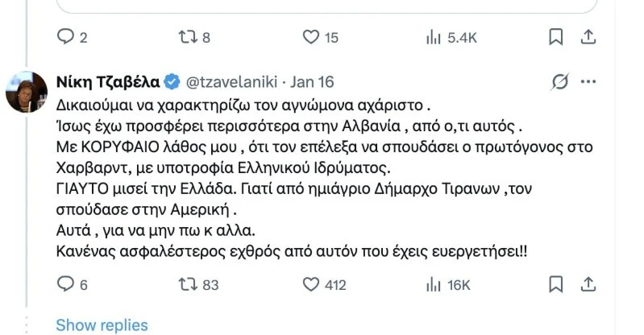Click the display name Νίκη Τζαβέλα

108,82
